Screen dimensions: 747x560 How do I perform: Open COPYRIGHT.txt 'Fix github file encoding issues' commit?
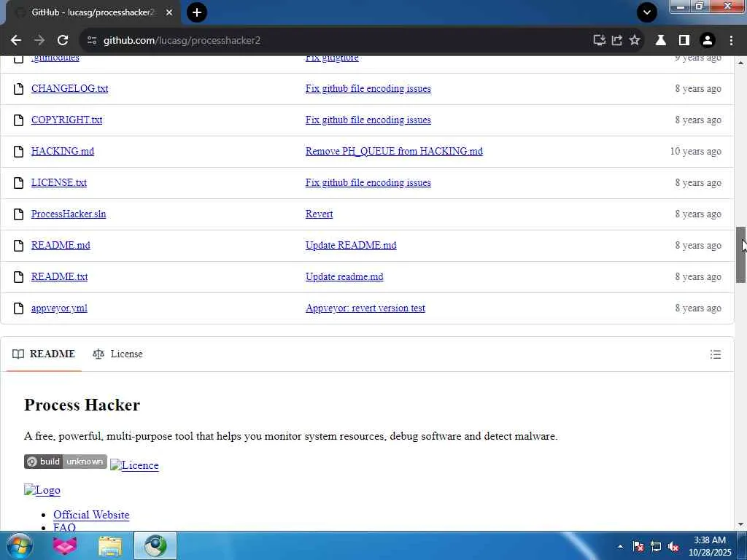(x=368, y=120)
